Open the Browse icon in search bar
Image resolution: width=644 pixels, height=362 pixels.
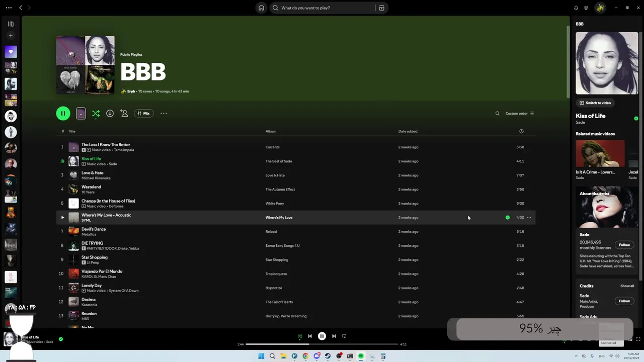381,8
